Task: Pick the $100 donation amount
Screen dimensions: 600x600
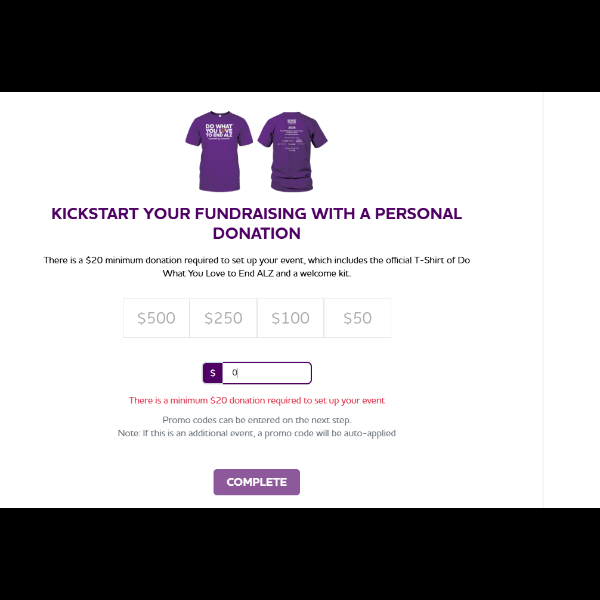Action: pos(290,318)
